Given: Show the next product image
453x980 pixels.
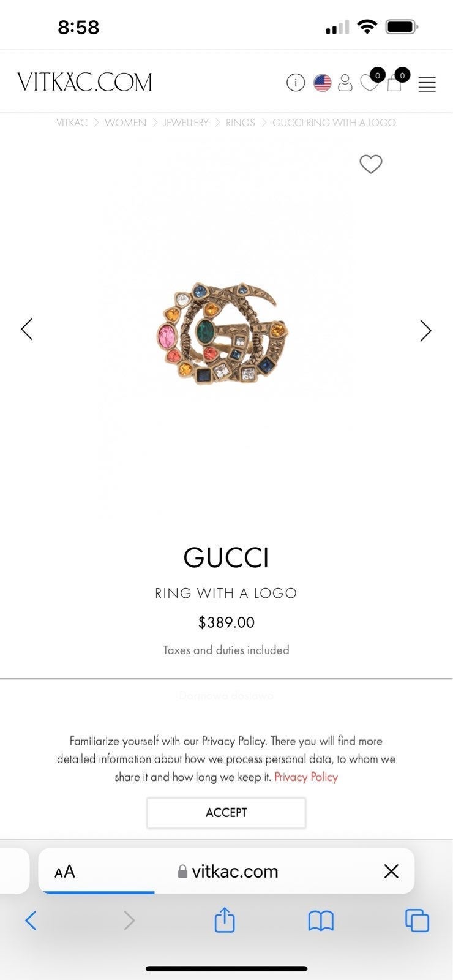Looking at the screenshot, I should tap(425, 330).
